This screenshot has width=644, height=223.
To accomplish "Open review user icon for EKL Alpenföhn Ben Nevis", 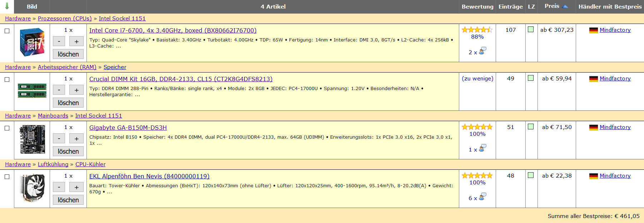I will click(482, 197).
